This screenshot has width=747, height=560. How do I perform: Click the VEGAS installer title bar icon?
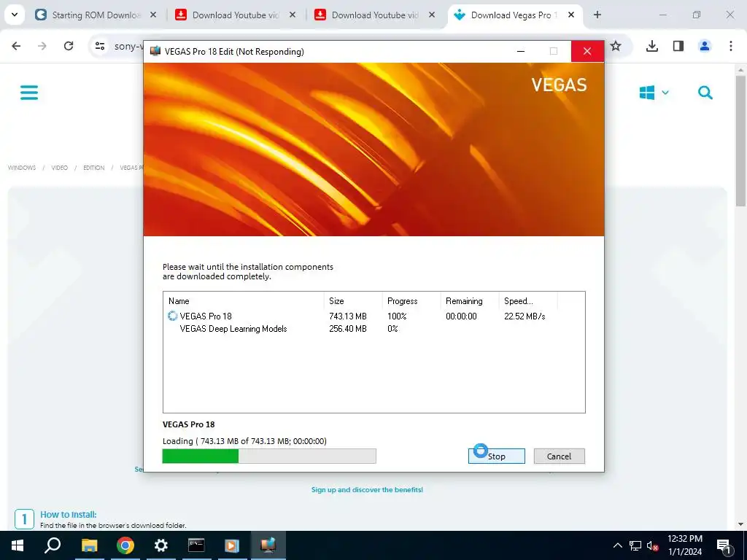(155, 51)
